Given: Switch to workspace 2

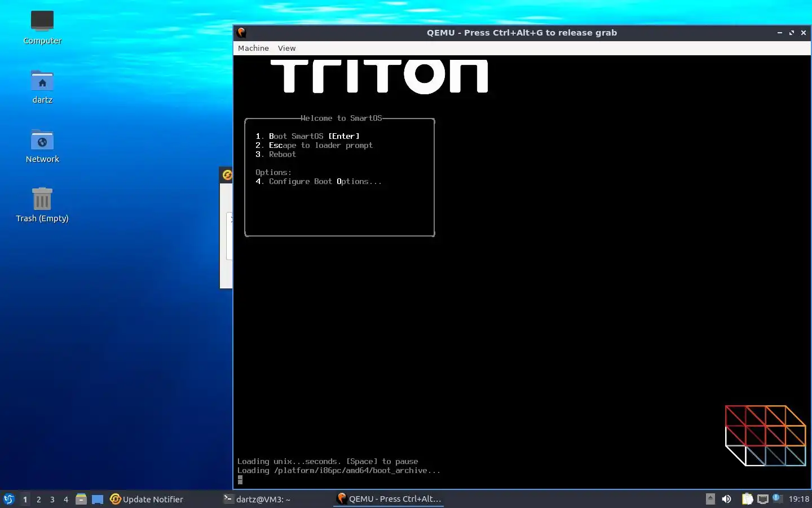Looking at the screenshot, I should (38, 499).
